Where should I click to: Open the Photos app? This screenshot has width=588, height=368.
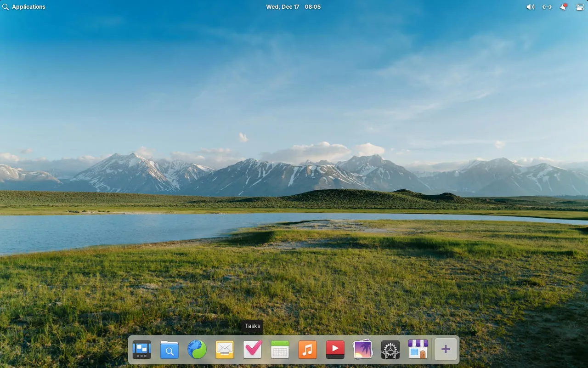(362, 349)
